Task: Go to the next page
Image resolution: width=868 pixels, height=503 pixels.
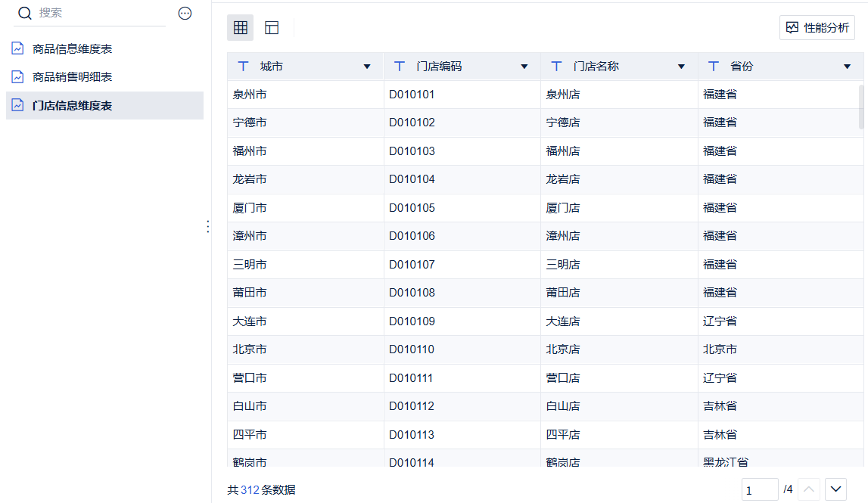Action: pos(835,489)
